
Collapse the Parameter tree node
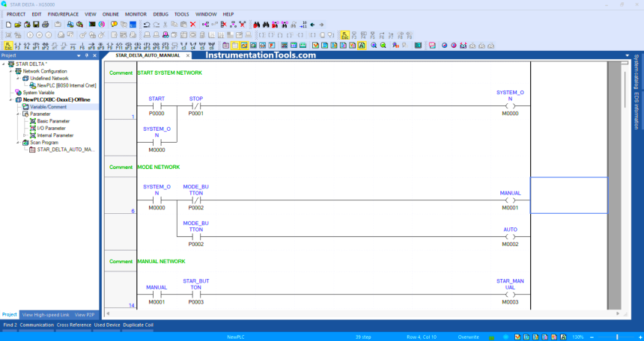tap(19, 114)
